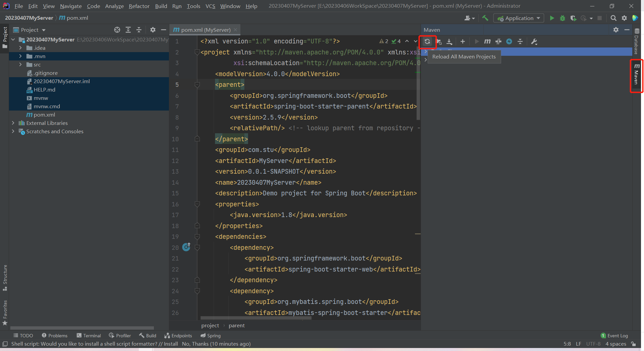Click the green Build hammer icon
The height and width of the screenshot is (351, 644).
click(x=485, y=18)
